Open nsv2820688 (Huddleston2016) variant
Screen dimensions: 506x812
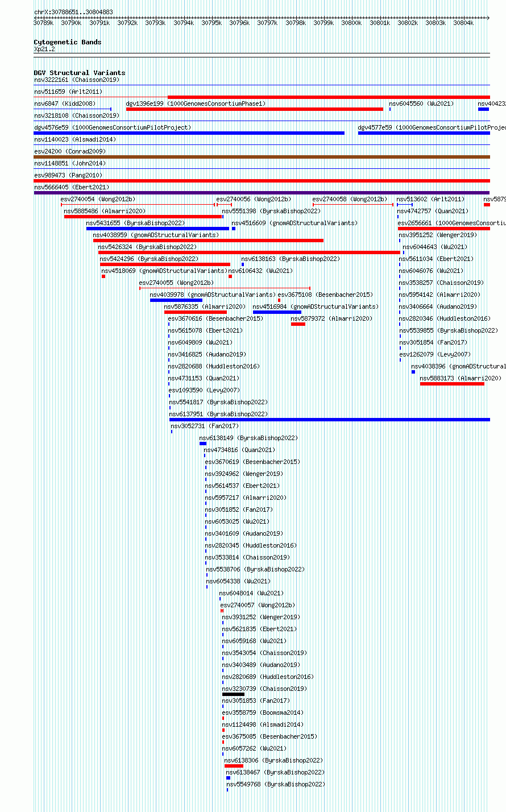coord(214,367)
